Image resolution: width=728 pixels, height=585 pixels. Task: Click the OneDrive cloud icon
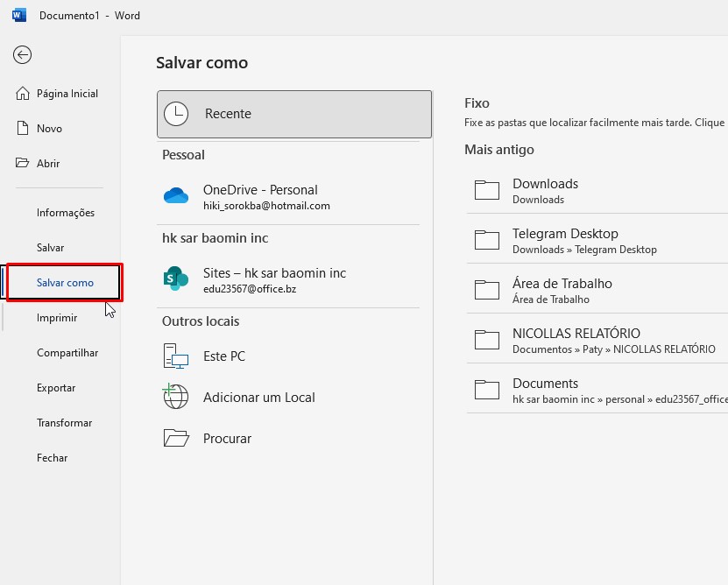176,196
